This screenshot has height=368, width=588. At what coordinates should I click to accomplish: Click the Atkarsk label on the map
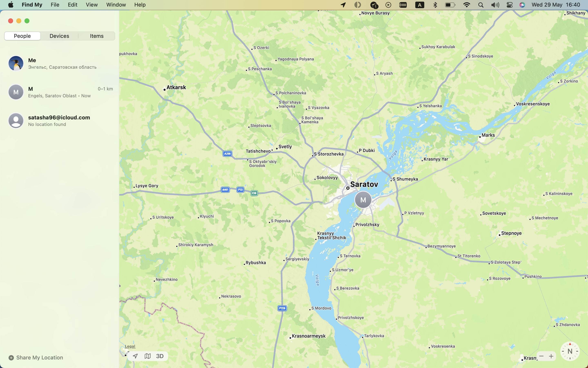pyautogui.click(x=176, y=87)
